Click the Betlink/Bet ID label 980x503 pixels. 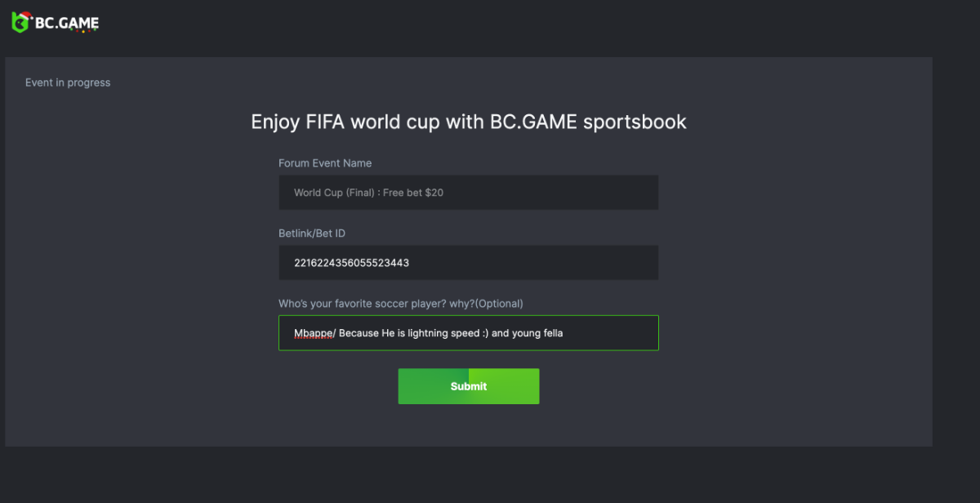312,234
